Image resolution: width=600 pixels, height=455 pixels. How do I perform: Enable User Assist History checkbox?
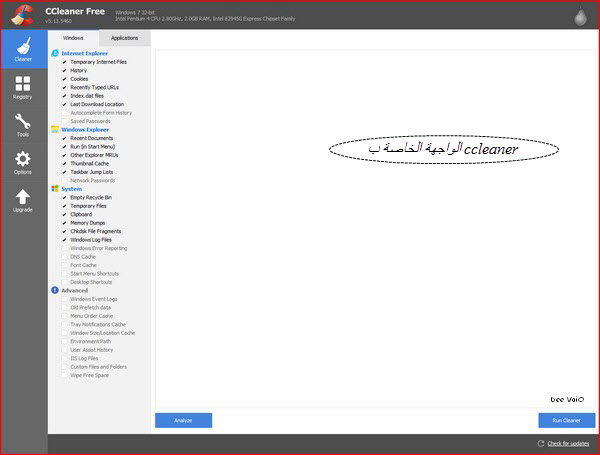click(x=64, y=350)
